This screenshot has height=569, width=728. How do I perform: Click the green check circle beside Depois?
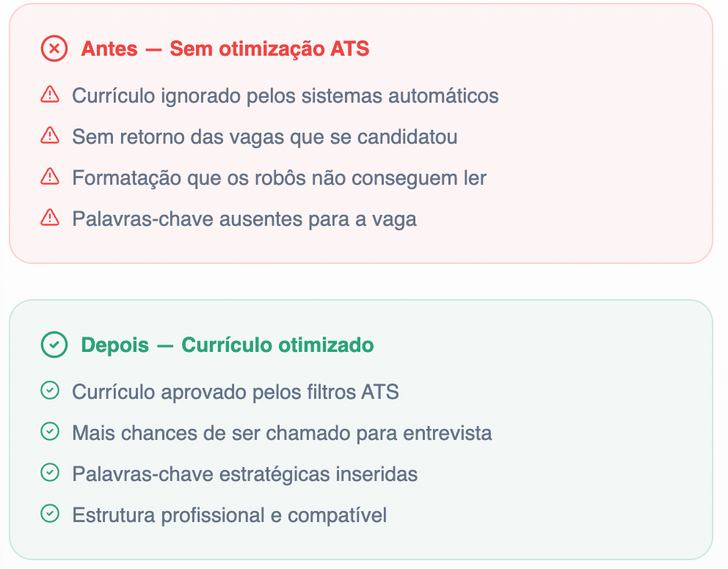pyautogui.click(x=54, y=345)
